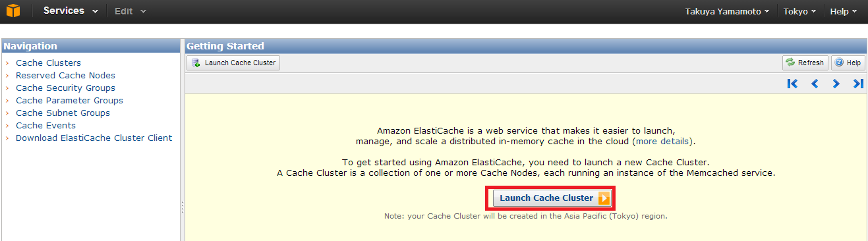Click the highlighted Launch Cache Cluster button
This screenshot has width=868, height=241.
pyautogui.click(x=552, y=198)
